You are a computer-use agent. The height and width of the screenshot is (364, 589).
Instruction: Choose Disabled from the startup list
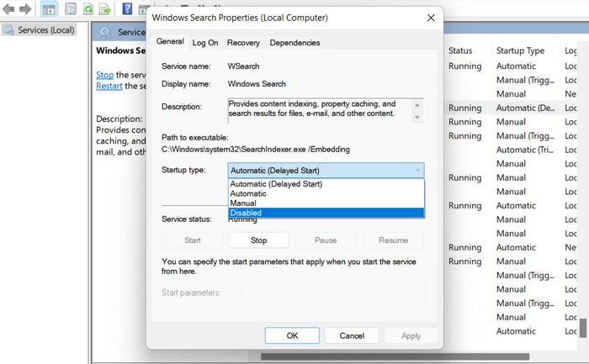(326, 213)
